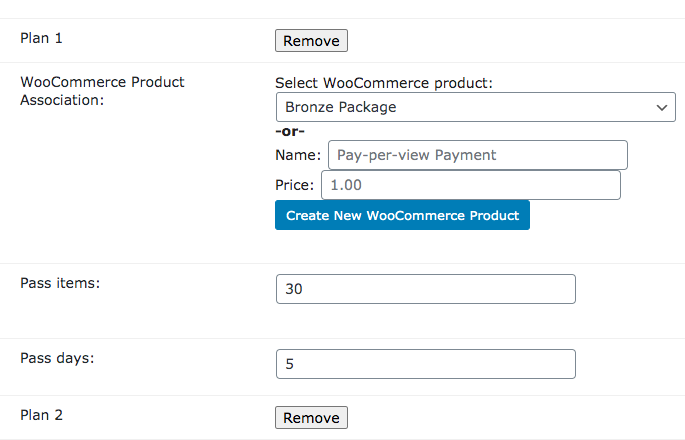Select the Pass items field showing 30
This screenshot has height=440, width=685.
pos(426,289)
